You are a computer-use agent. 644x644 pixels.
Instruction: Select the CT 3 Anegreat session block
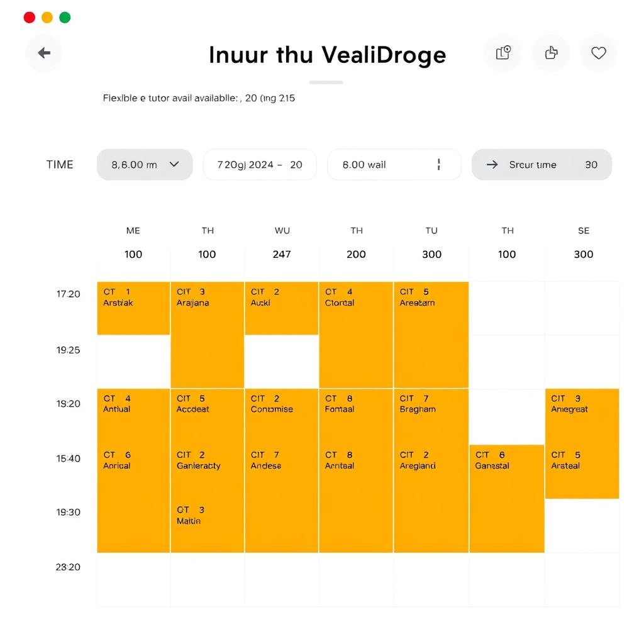(x=582, y=415)
